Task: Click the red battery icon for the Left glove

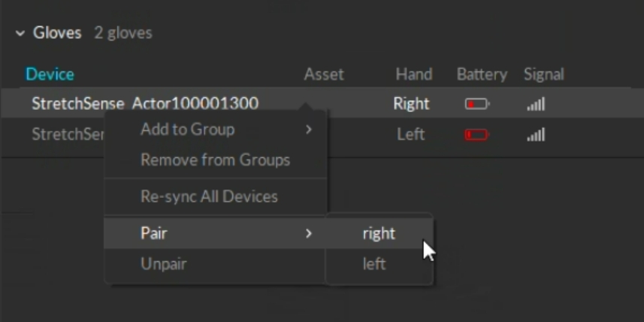Action: 476,135
